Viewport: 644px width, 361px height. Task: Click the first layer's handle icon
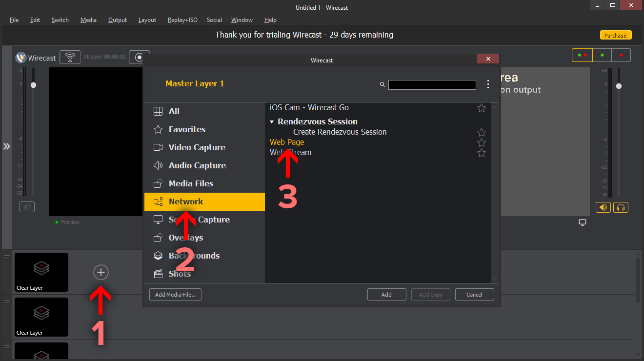tap(7, 257)
